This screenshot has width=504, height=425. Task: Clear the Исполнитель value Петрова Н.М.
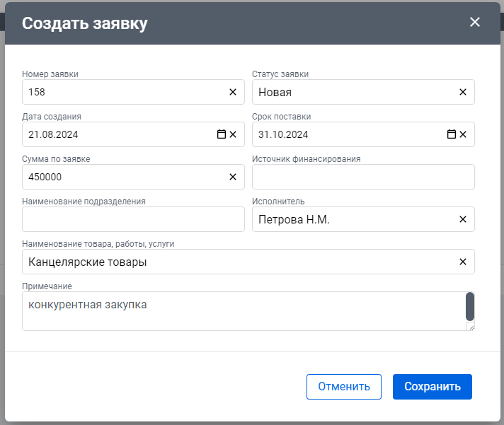[x=462, y=219]
